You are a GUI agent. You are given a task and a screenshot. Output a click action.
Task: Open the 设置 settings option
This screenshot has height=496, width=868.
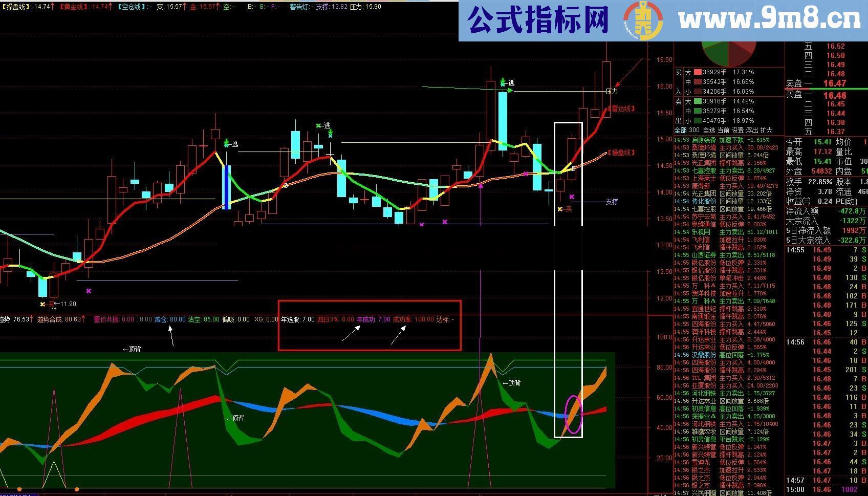click(737, 131)
